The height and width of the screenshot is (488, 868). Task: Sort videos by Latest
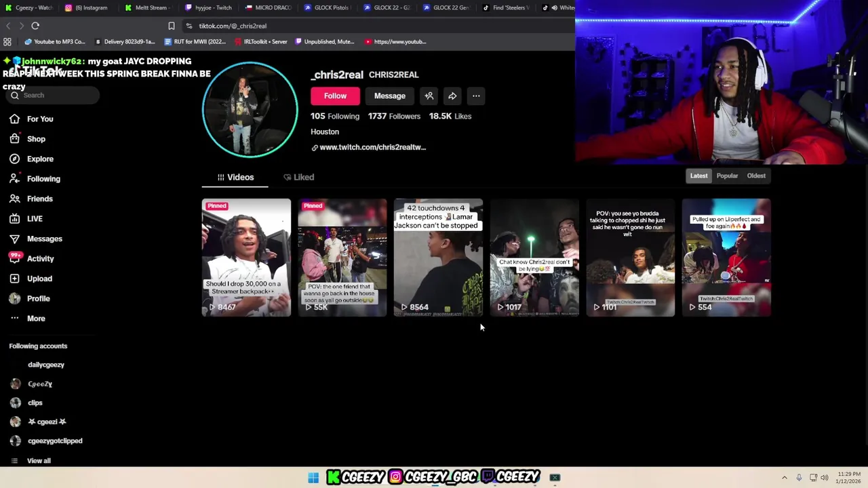[698, 176]
